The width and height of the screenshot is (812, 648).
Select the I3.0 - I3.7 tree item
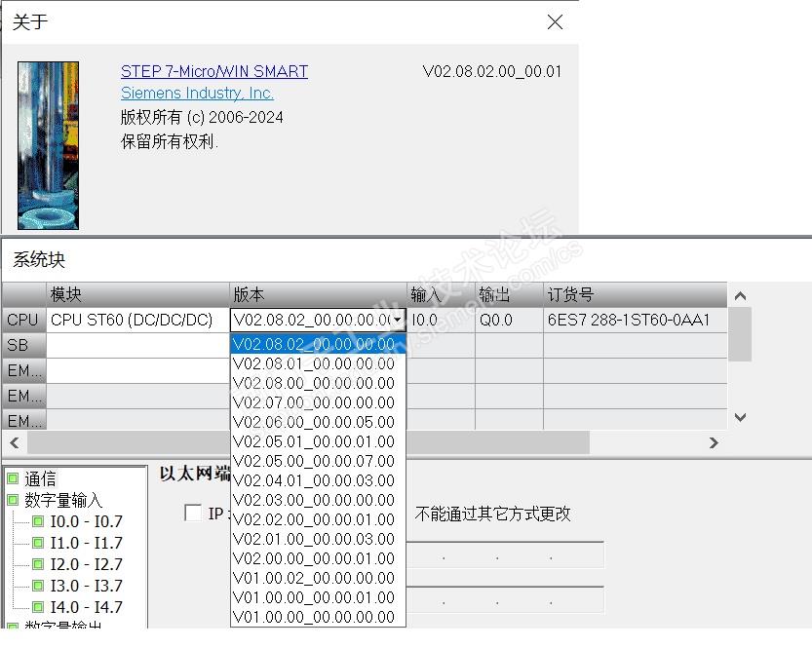pyautogui.click(x=86, y=586)
